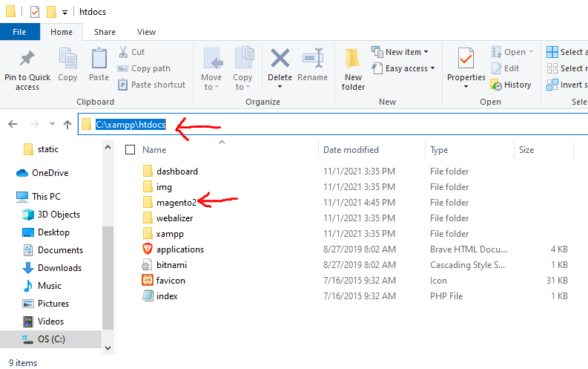Select This PC in the sidebar

pos(39,196)
